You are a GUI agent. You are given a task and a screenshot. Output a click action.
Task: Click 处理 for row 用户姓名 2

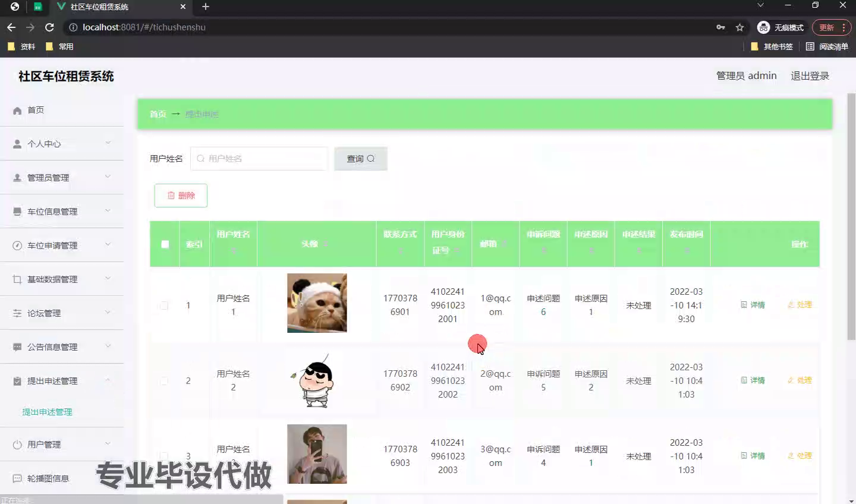click(x=800, y=380)
